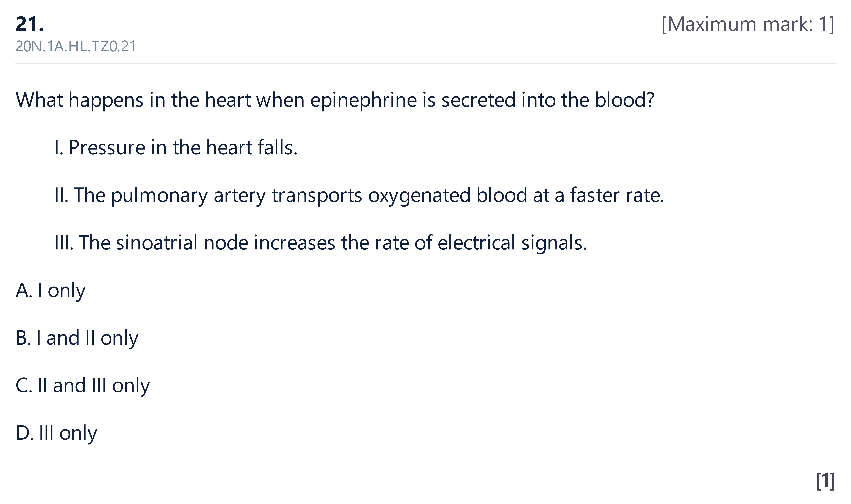Click the question text about epinephrine
The width and height of the screenshot is (851, 504).
pos(335,101)
